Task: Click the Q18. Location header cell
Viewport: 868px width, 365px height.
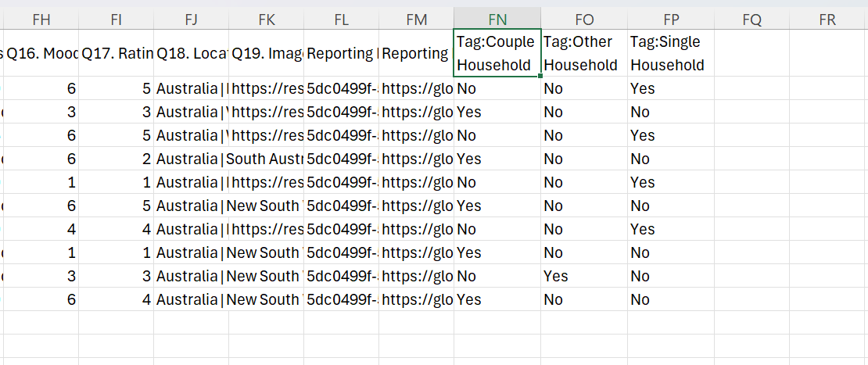Action: point(191,54)
